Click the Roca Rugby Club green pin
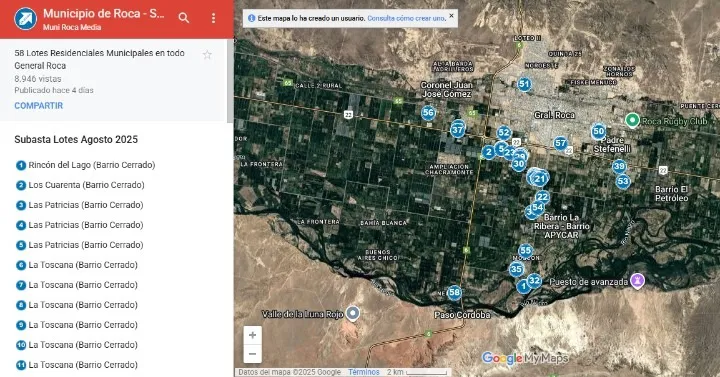The height and width of the screenshot is (377, 720). pos(632,120)
